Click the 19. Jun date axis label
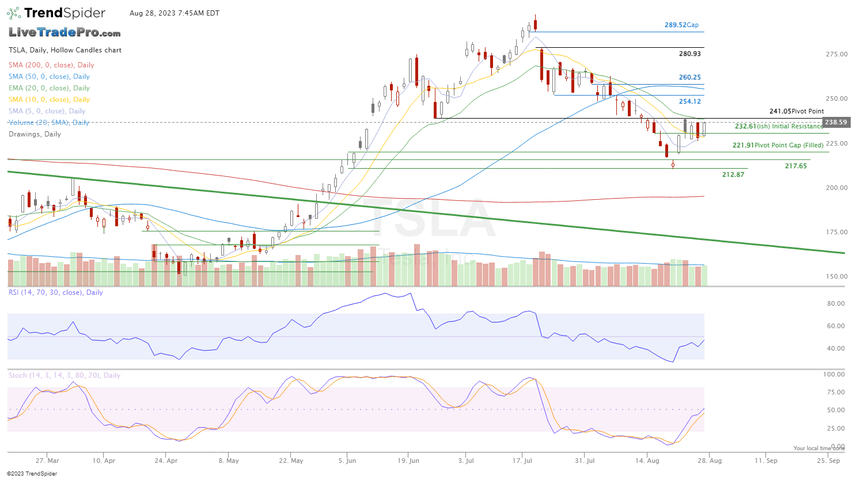 point(408,461)
